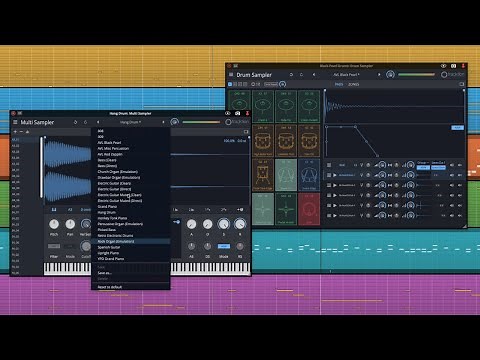The width and height of the screenshot is (480, 360).
Task: Click the red pin icon on Multi Sampler window
Action: coord(247,113)
